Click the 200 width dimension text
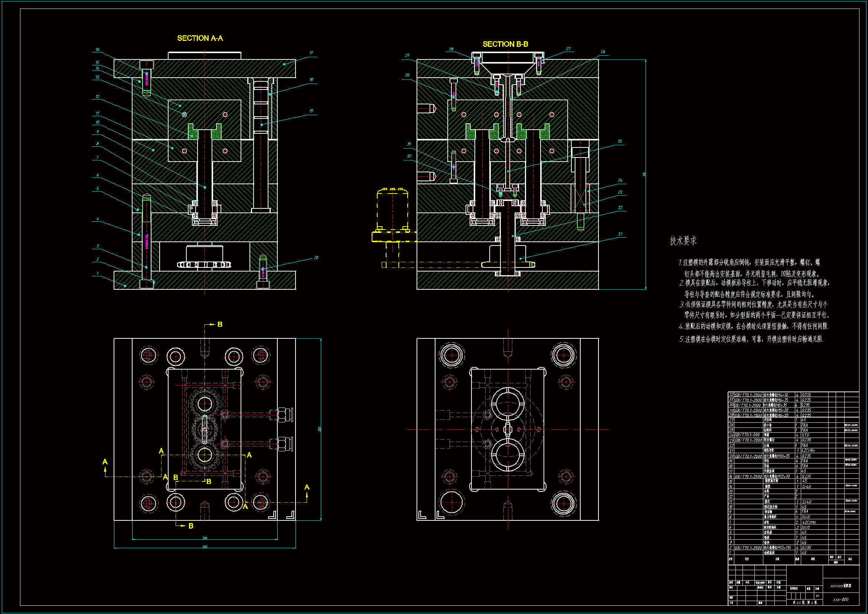The width and height of the screenshot is (868, 614). point(205,537)
